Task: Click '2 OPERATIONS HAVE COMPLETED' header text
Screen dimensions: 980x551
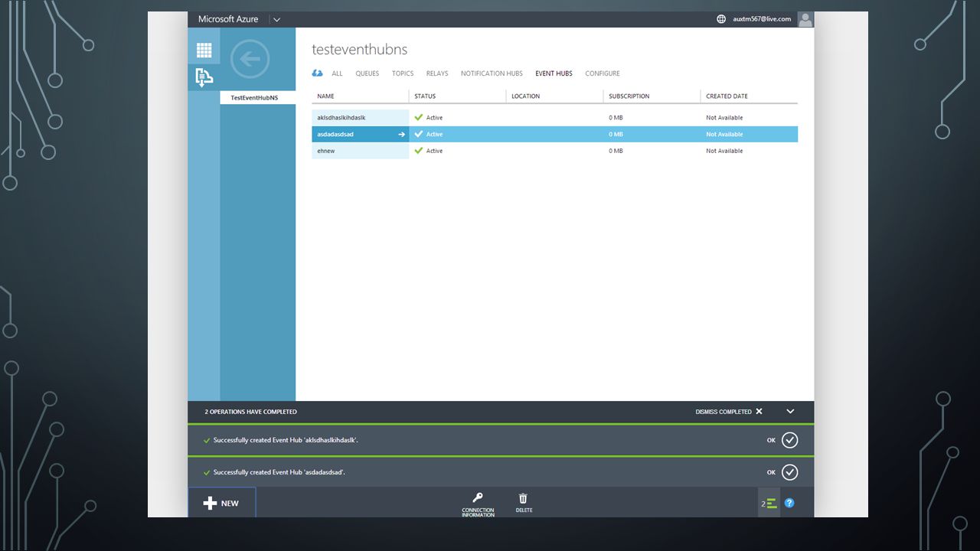Action: [x=250, y=412]
